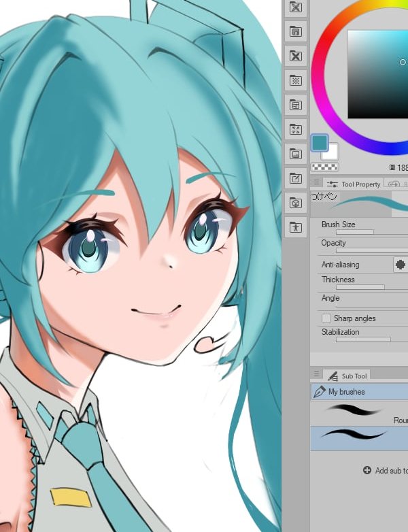Toggle the Sharp angles checkbox
The image size is (408, 532).
coord(326,318)
